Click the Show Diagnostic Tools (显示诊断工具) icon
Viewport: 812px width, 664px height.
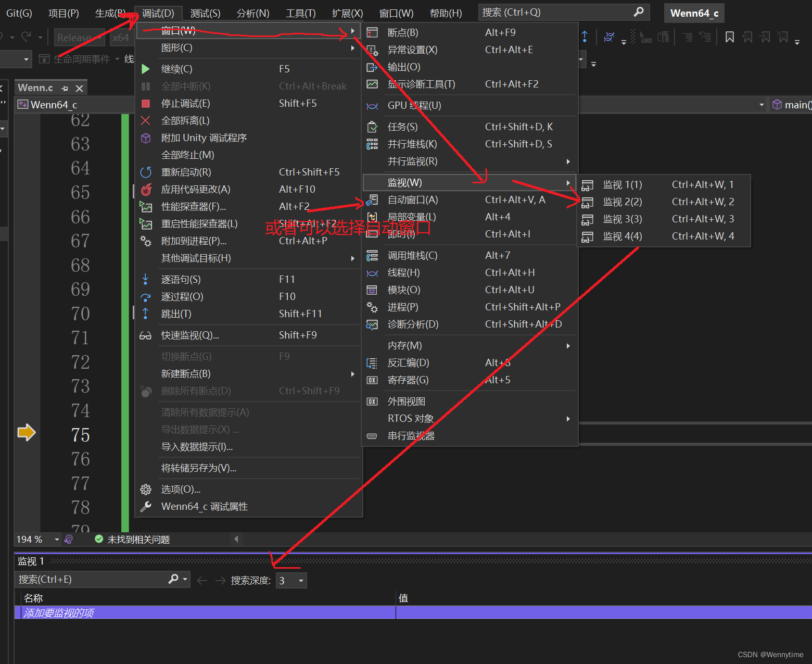pyautogui.click(x=372, y=84)
